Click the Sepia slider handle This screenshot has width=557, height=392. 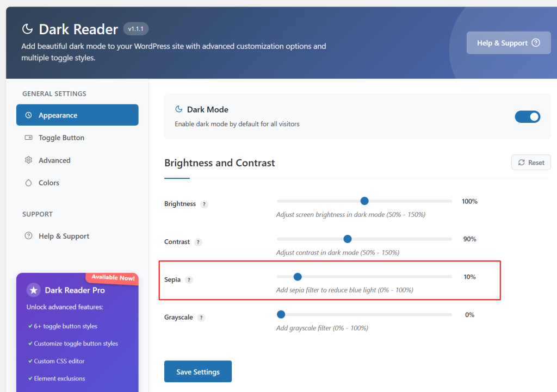[x=298, y=277]
